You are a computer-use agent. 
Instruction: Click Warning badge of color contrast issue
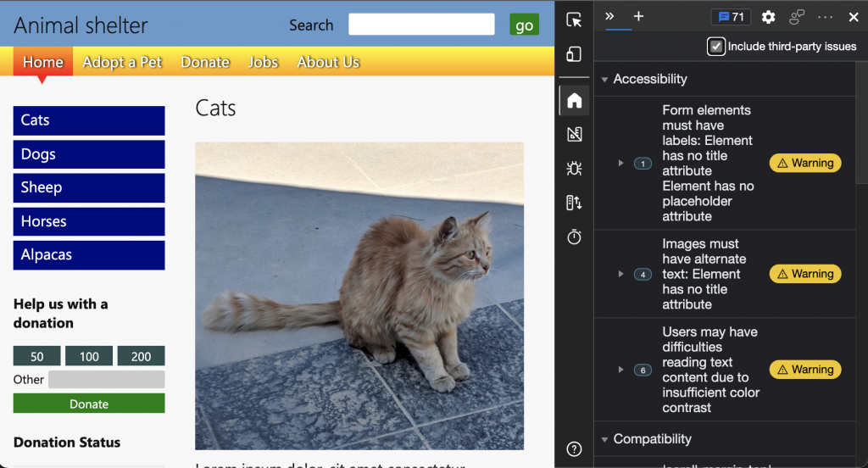[x=805, y=370]
